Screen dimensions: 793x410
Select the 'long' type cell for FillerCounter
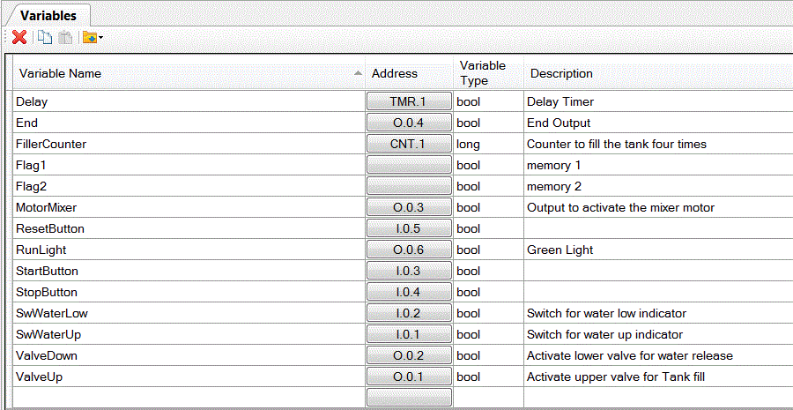click(487, 144)
